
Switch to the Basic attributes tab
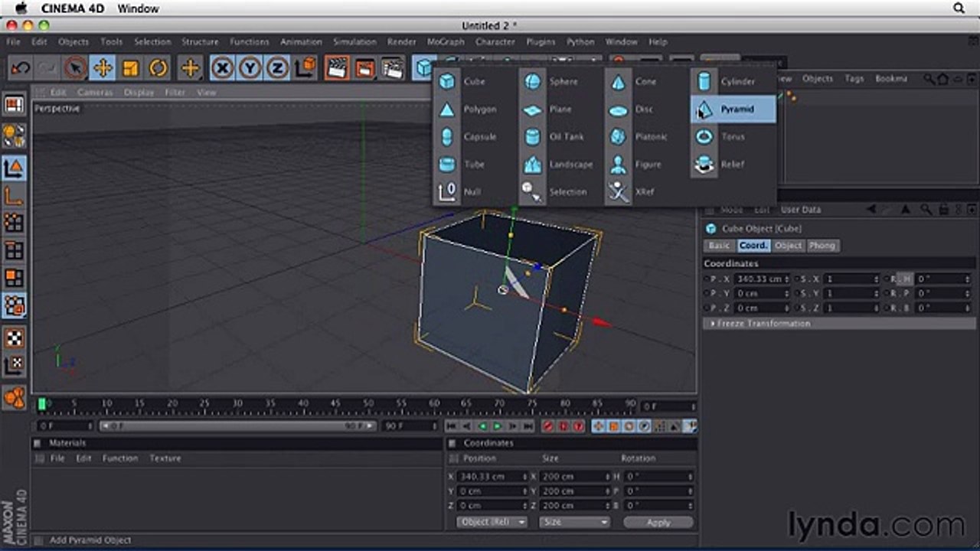point(719,246)
